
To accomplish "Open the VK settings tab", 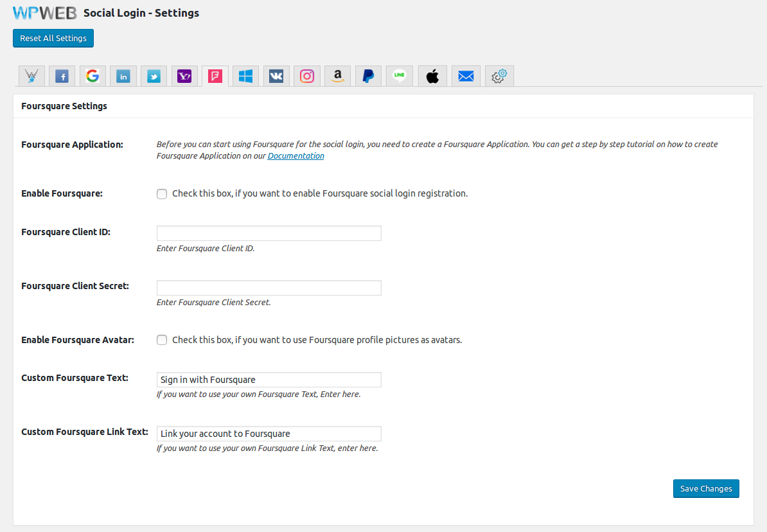I will (x=276, y=76).
